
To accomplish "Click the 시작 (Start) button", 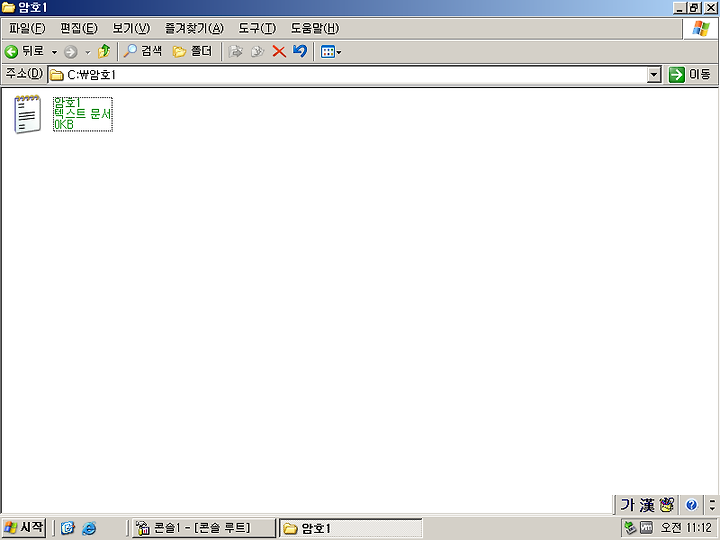I will pyautogui.click(x=24, y=528).
